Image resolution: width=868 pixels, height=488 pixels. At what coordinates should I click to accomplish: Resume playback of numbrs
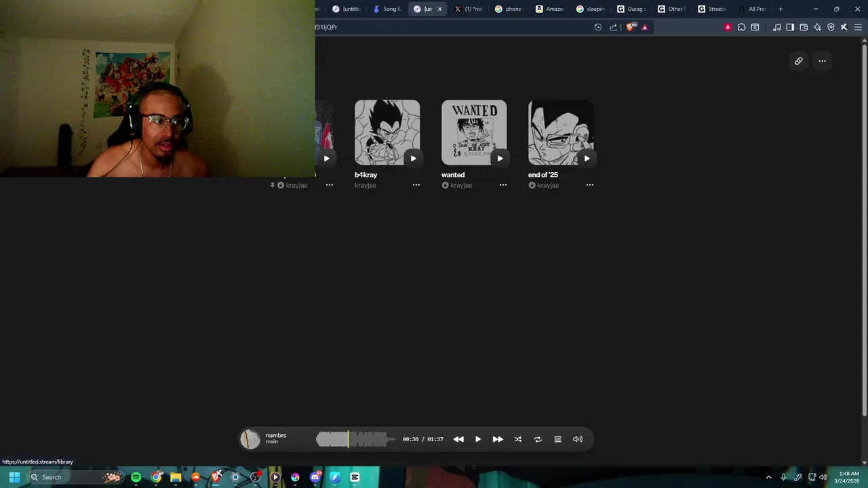478,439
